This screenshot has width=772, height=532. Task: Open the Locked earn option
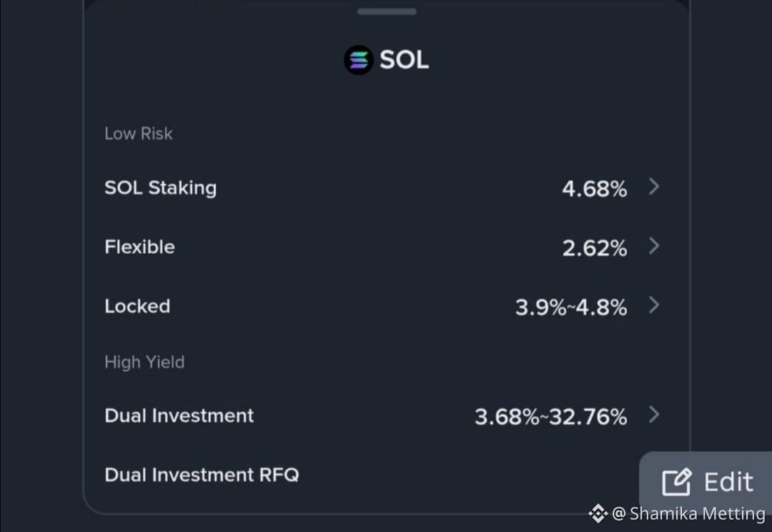click(x=387, y=306)
